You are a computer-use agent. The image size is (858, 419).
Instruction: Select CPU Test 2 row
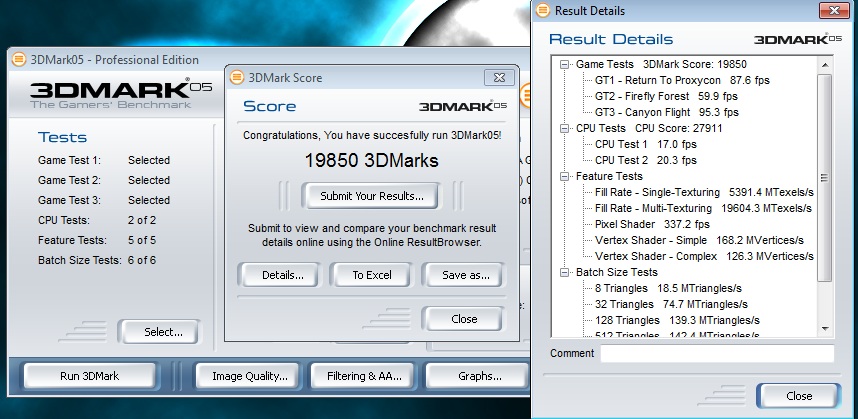pos(646,160)
